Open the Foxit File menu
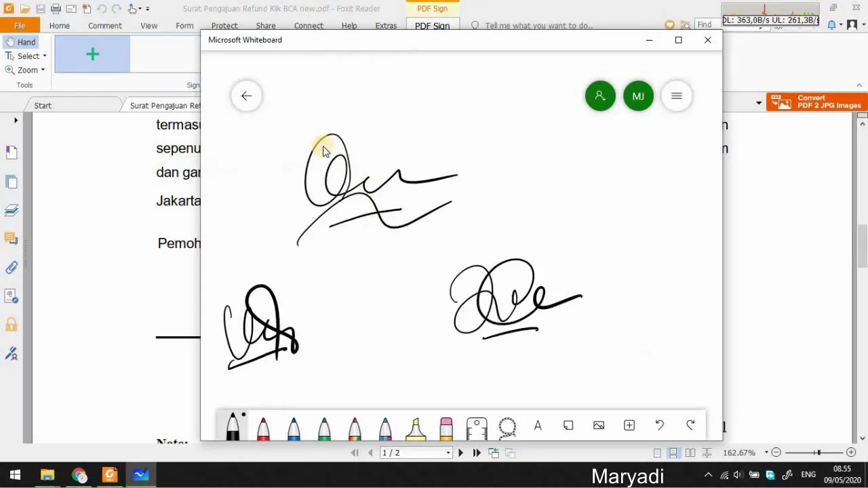The height and width of the screenshot is (488, 868). pos(20,25)
